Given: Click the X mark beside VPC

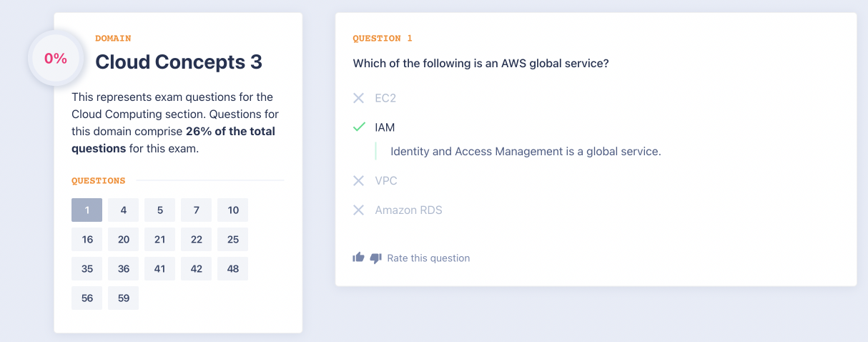Looking at the screenshot, I should (359, 181).
